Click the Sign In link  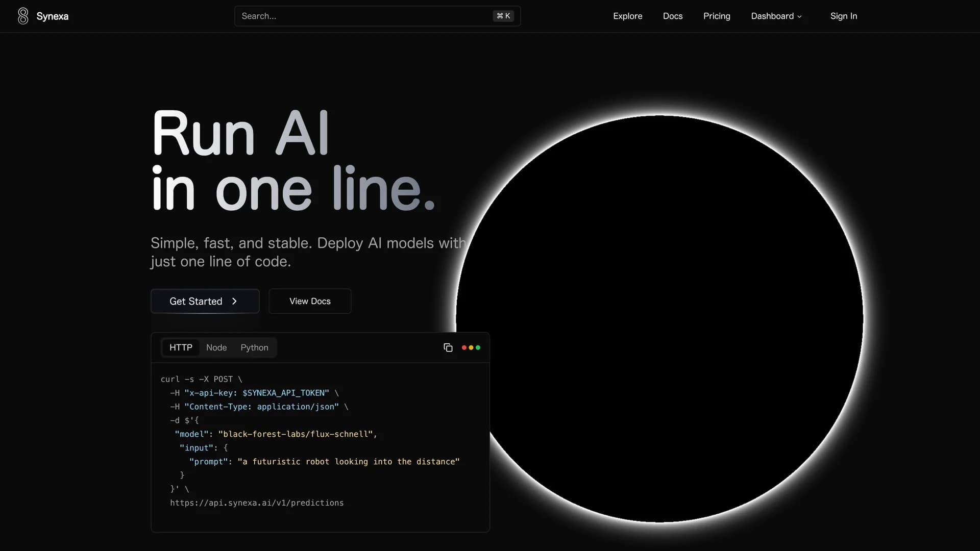click(843, 16)
